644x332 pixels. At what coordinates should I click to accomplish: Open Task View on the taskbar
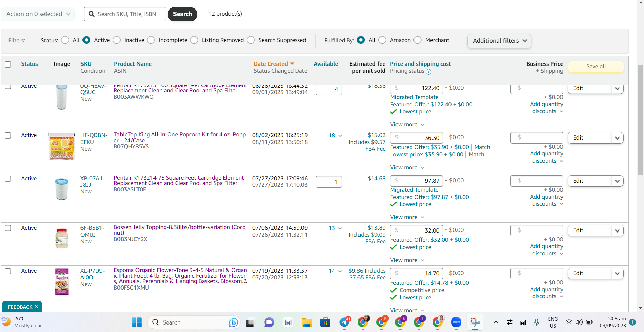pos(250,322)
